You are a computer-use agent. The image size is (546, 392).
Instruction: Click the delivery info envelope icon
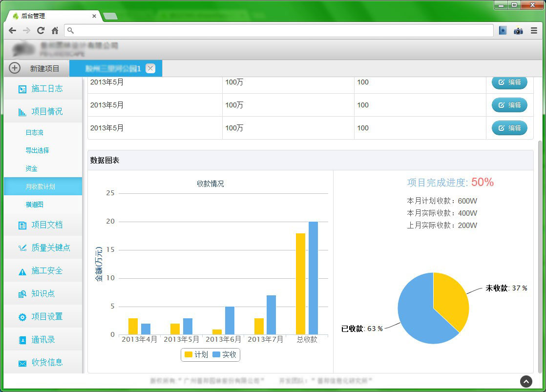[22, 363]
